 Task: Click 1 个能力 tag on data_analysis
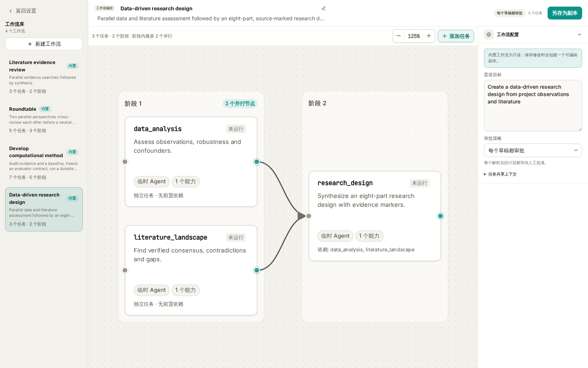pyautogui.click(x=186, y=182)
